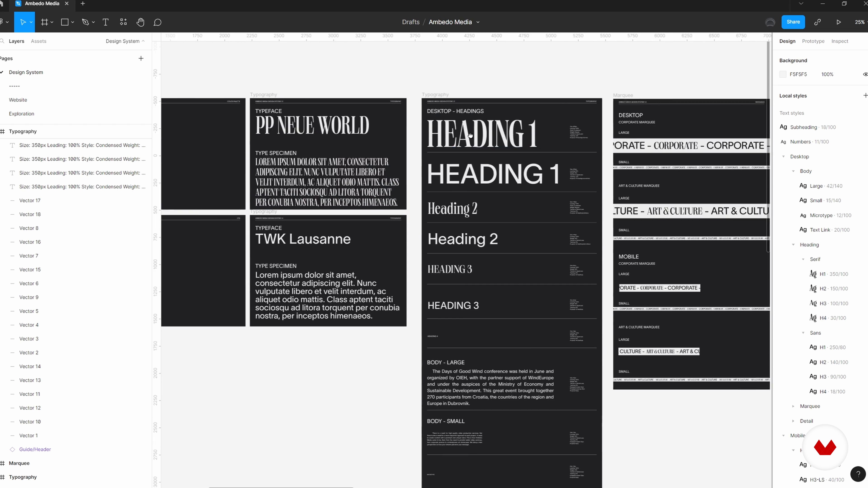Select the Text tool
Viewport: 868px width, 488px height.
click(106, 22)
